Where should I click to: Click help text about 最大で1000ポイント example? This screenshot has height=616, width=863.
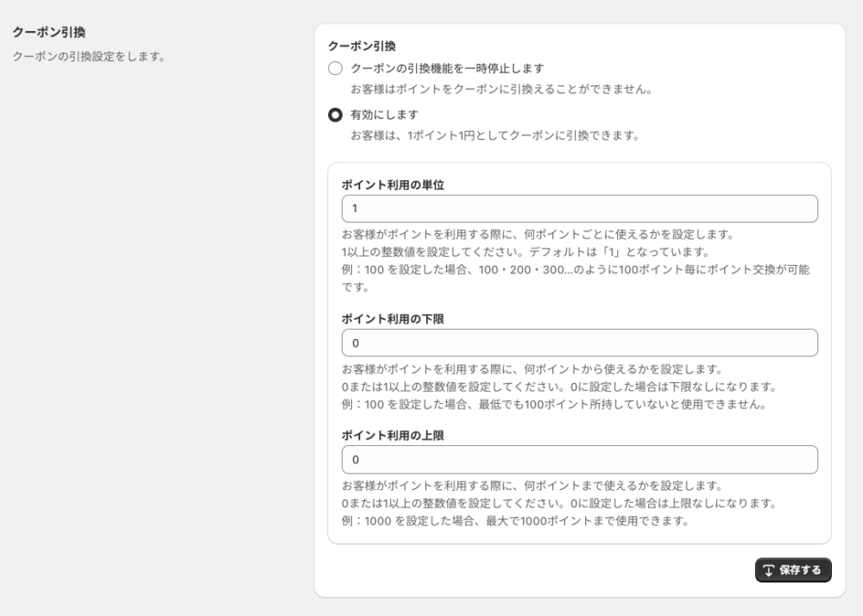[x=514, y=521]
